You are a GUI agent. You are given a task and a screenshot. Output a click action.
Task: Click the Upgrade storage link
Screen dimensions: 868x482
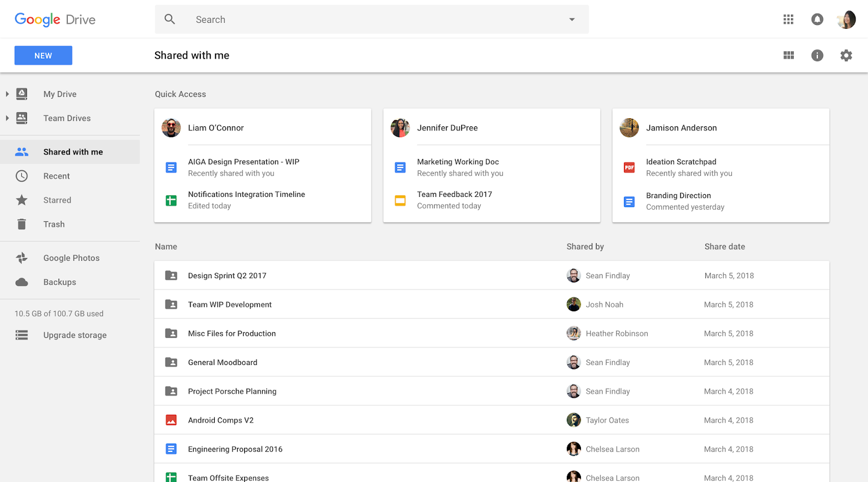coord(75,335)
